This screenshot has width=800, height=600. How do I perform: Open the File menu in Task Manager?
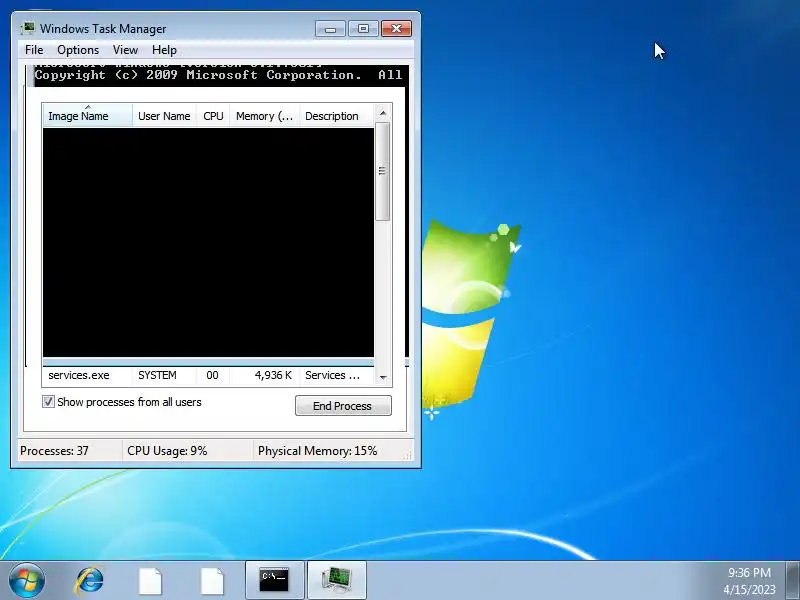(x=34, y=50)
